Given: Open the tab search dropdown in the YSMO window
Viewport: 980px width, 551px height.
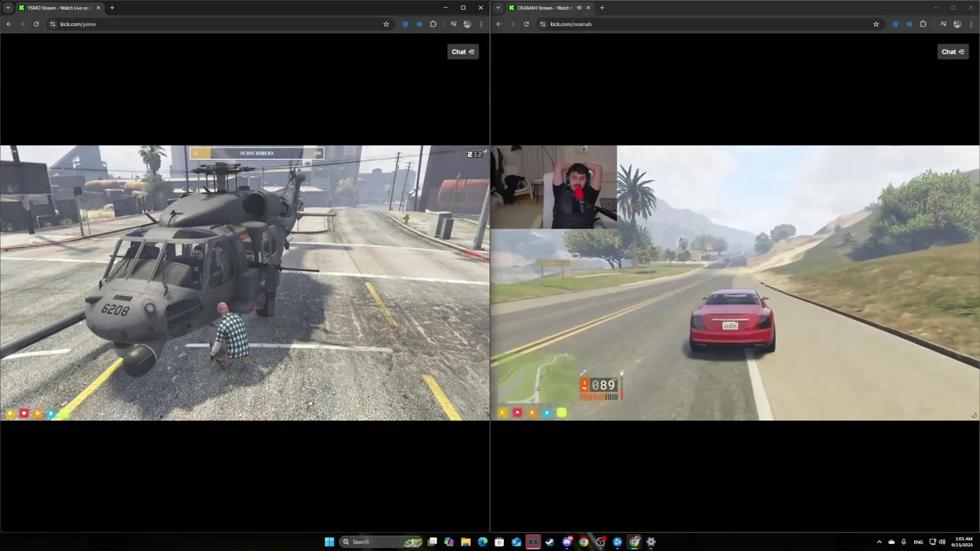Looking at the screenshot, I should pyautogui.click(x=8, y=8).
